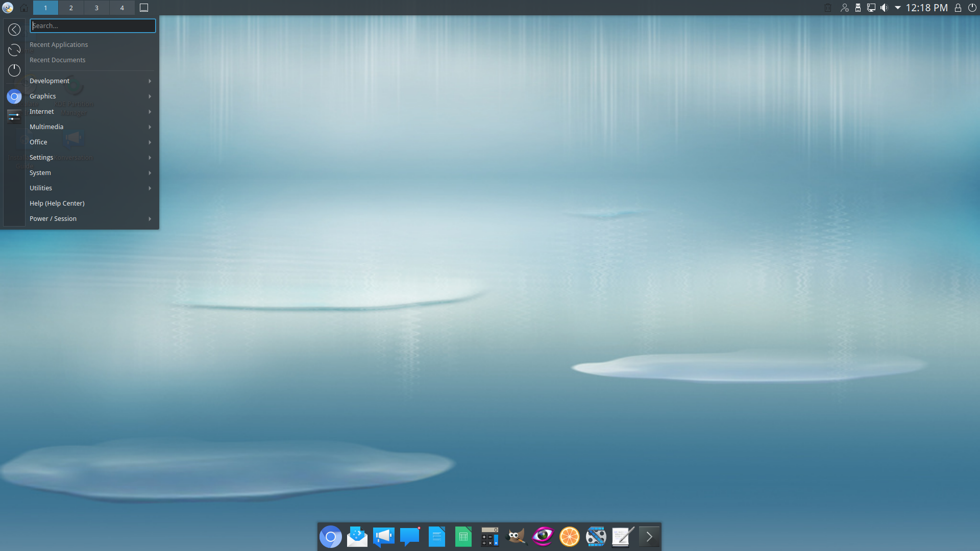The height and width of the screenshot is (551, 980).
Task: Click the show desktop square icon
Action: [144, 8]
